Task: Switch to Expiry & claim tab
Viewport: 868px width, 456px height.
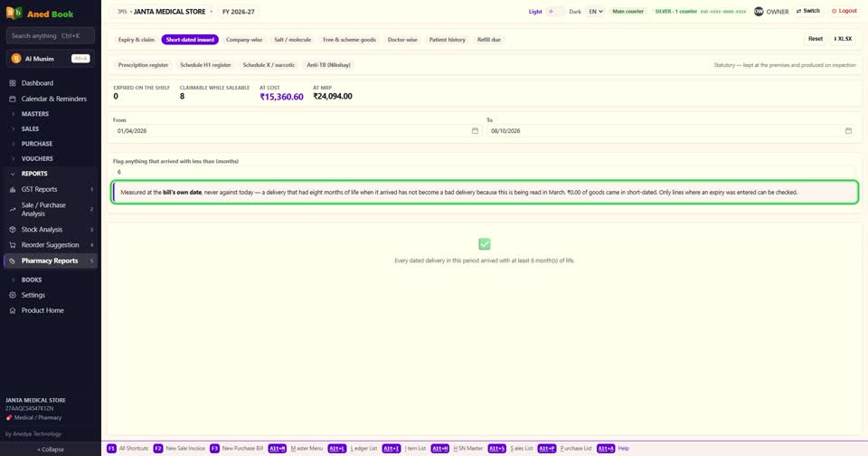Action: click(137, 40)
